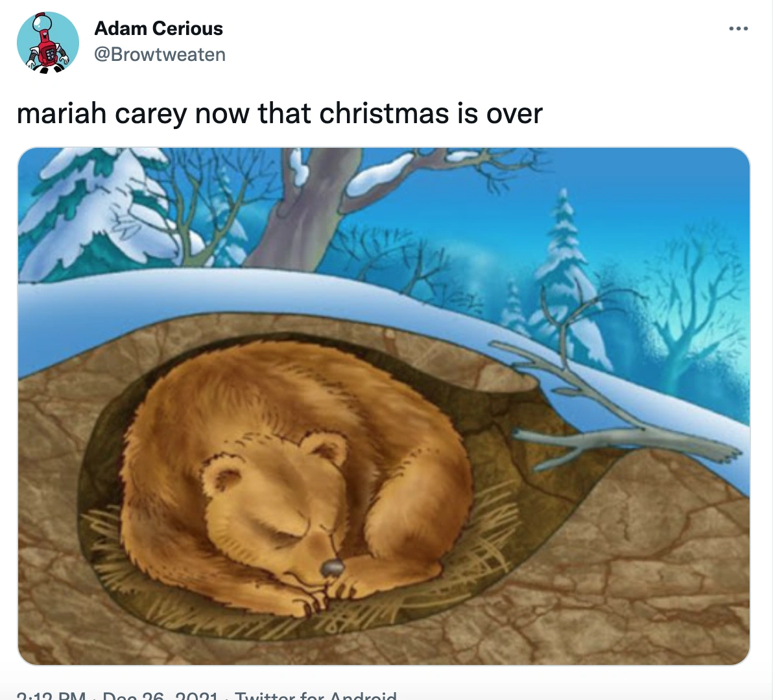Click the @Browtweaten handle
Screen dimensions: 773x700
pyautogui.click(x=160, y=54)
